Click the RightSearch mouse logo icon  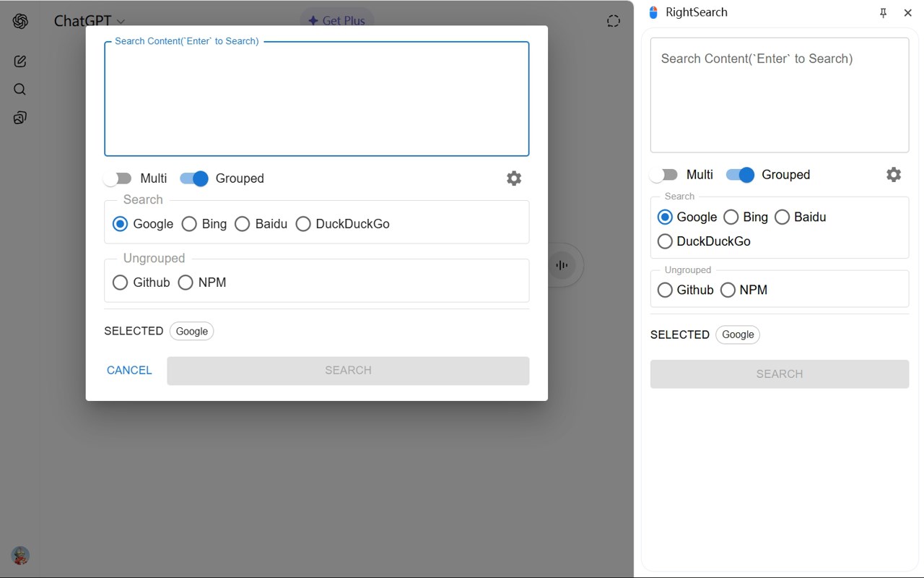[x=653, y=12]
